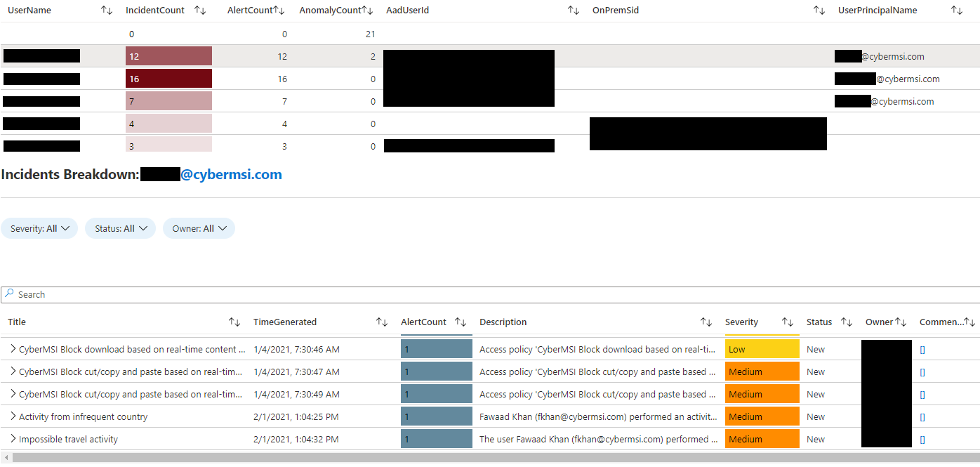Click the search magnifier icon
The height and width of the screenshot is (467, 980).
[10, 294]
